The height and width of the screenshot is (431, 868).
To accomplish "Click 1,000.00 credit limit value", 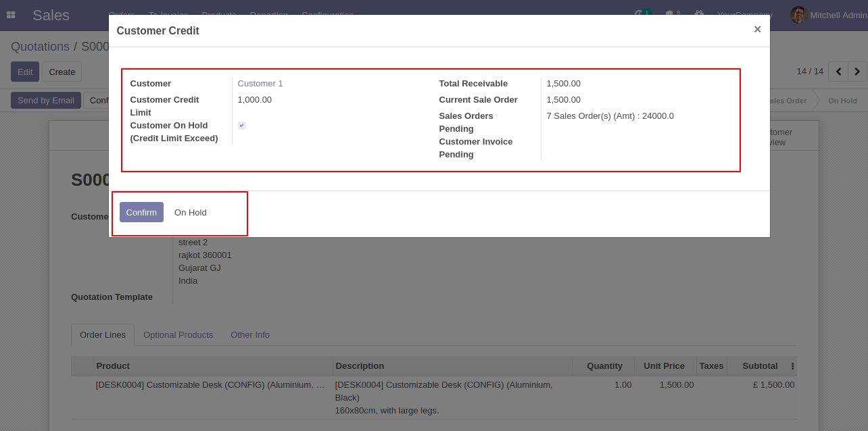I will point(255,100).
